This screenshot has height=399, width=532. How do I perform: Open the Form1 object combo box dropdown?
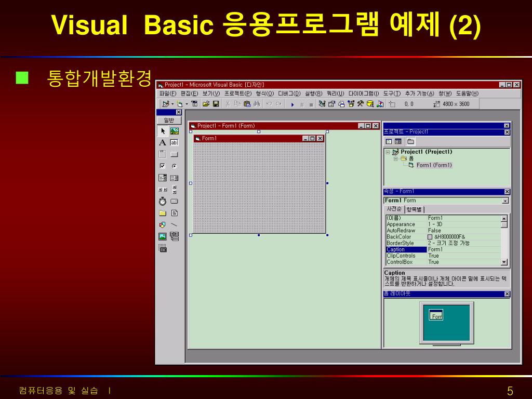click(505, 201)
